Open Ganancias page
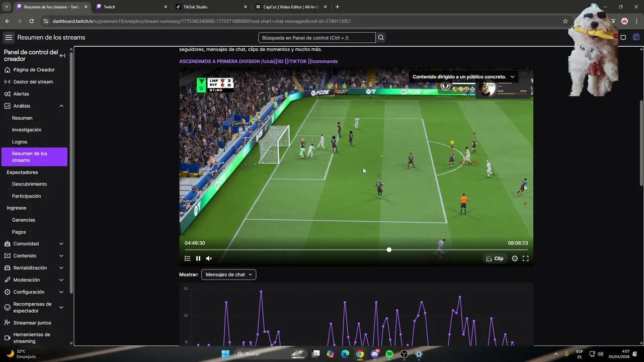 (x=24, y=220)
